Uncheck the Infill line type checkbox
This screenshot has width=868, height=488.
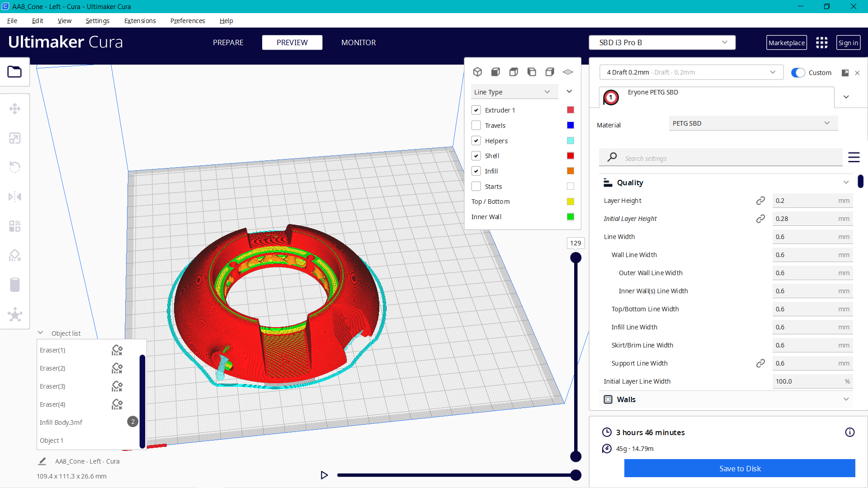[x=476, y=171]
